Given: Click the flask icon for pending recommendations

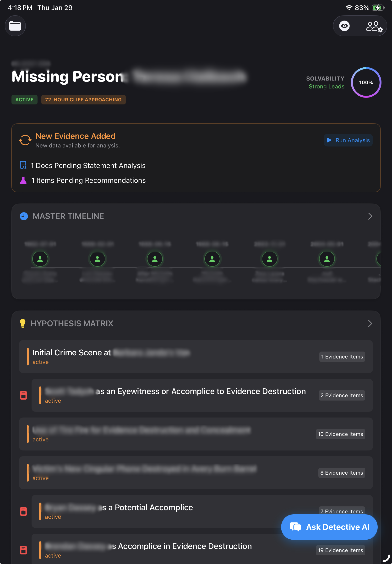Looking at the screenshot, I should (x=23, y=180).
